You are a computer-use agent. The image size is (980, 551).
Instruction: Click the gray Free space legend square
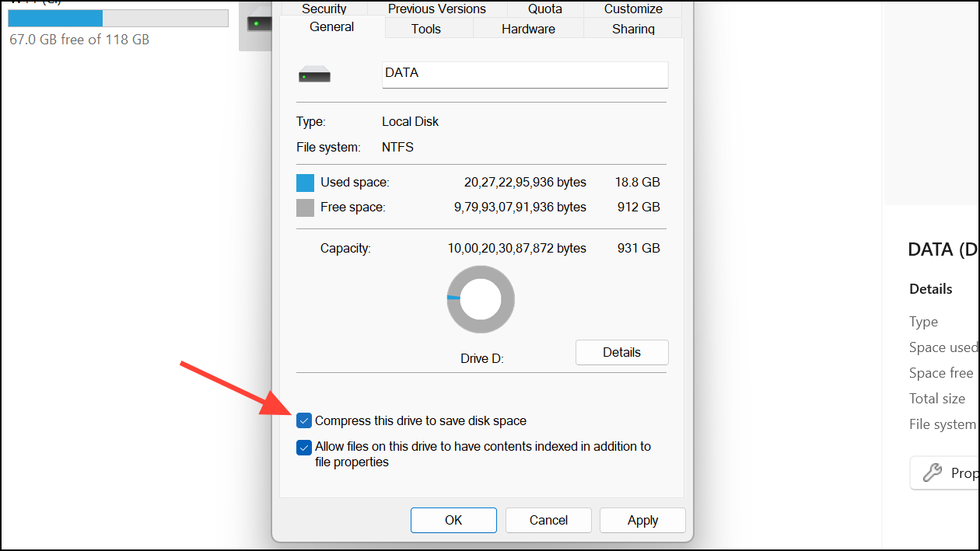point(304,207)
